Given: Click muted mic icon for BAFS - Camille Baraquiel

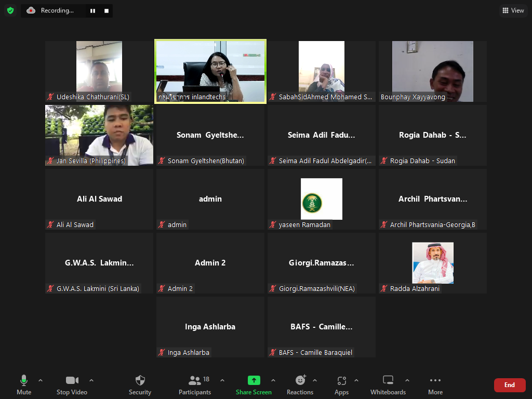Looking at the screenshot, I should point(273,353).
